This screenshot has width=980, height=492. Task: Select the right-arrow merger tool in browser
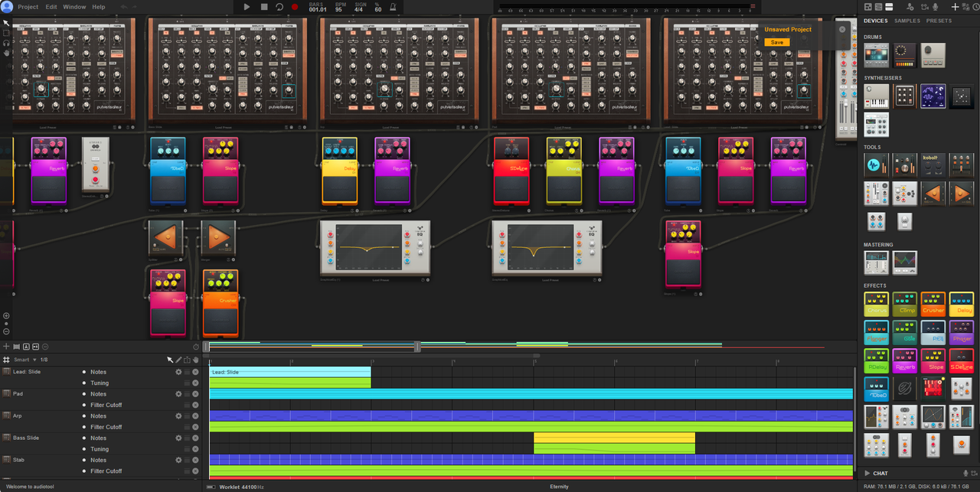(x=962, y=193)
